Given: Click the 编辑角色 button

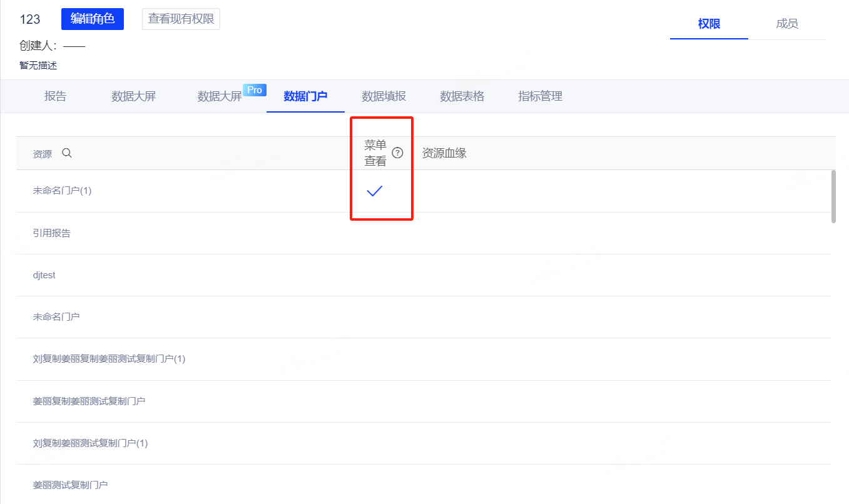Looking at the screenshot, I should pyautogui.click(x=93, y=19).
